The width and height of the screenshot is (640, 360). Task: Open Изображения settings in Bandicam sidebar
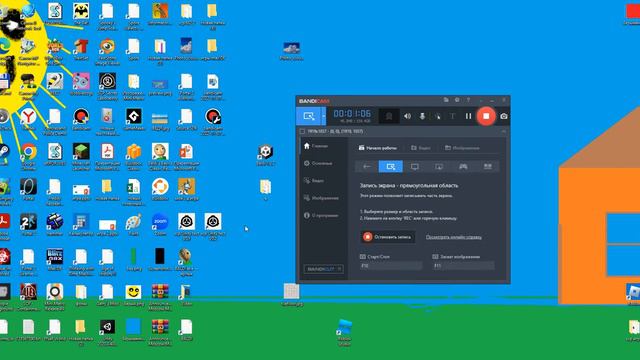click(x=321, y=198)
